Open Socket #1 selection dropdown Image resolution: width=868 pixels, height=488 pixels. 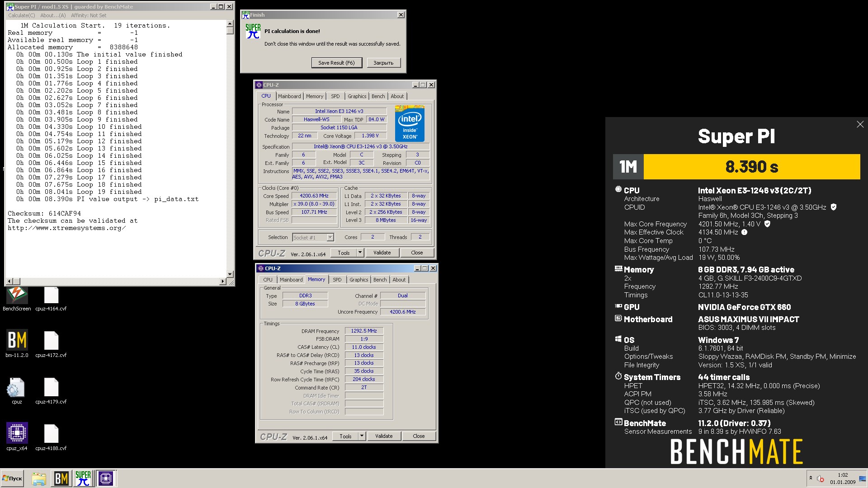coord(313,237)
